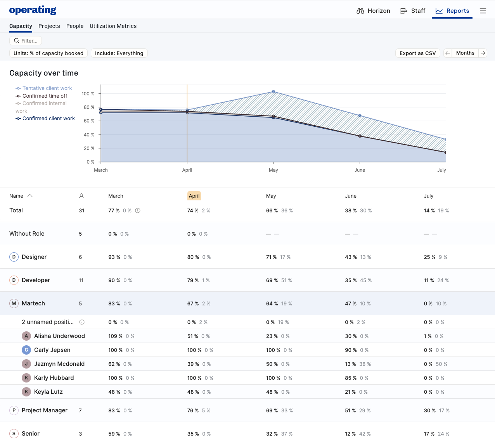The width and height of the screenshot is (495, 448).
Task: Switch to the Projects tab
Action: 49,26
